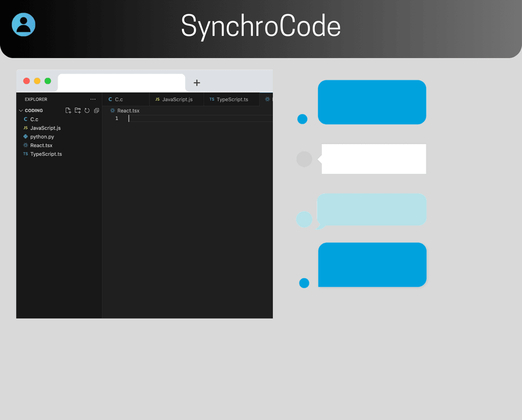Click the New File icon in explorer
Image resolution: width=522 pixels, height=420 pixels.
point(68,110)
